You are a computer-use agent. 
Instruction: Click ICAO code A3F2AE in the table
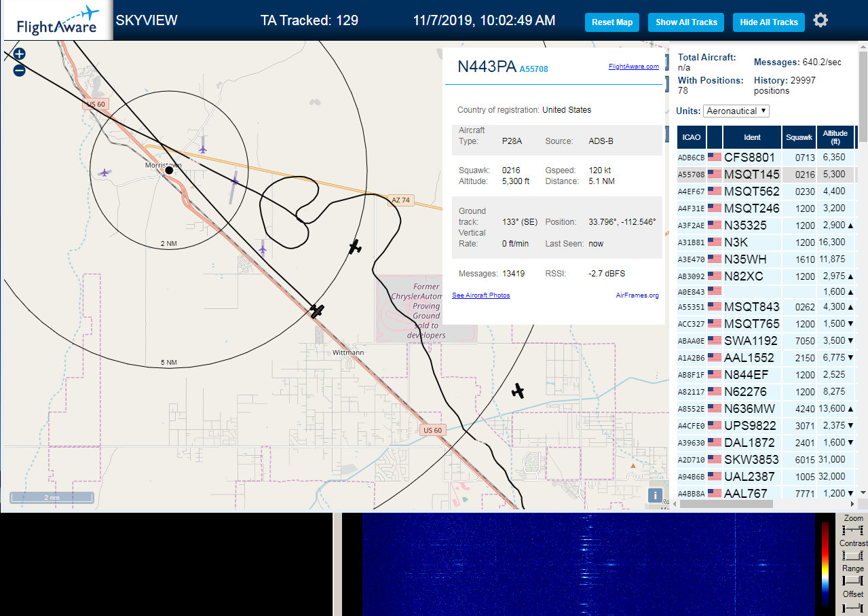(691, 225)
